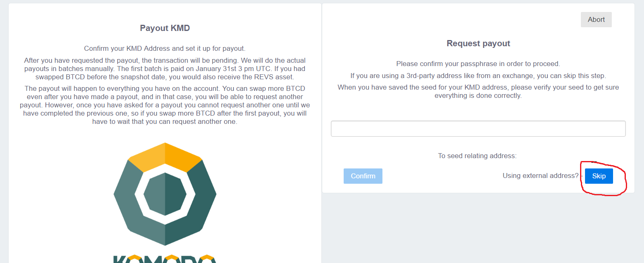Click the Abort button
This screenshot has width=644, height=263.
click(x=596, y=19)
